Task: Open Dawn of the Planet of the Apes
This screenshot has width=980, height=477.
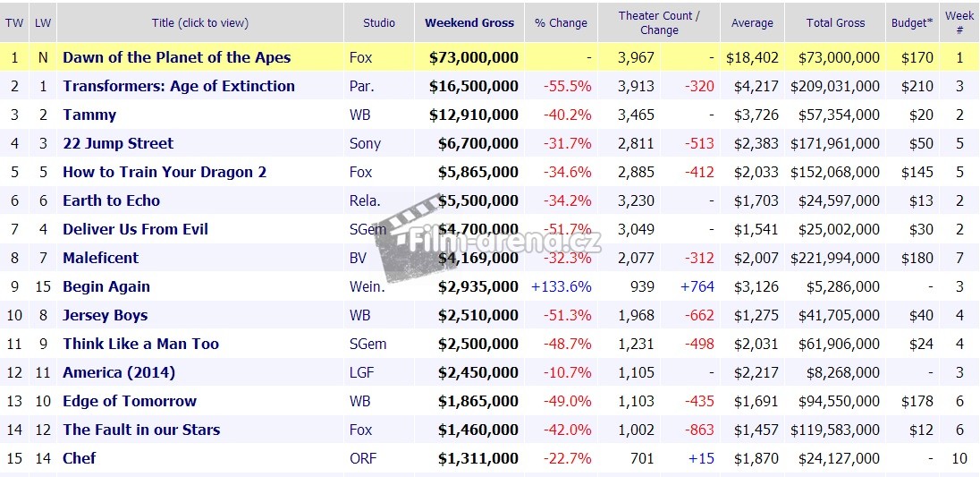Action: click(x=176, y=57)
